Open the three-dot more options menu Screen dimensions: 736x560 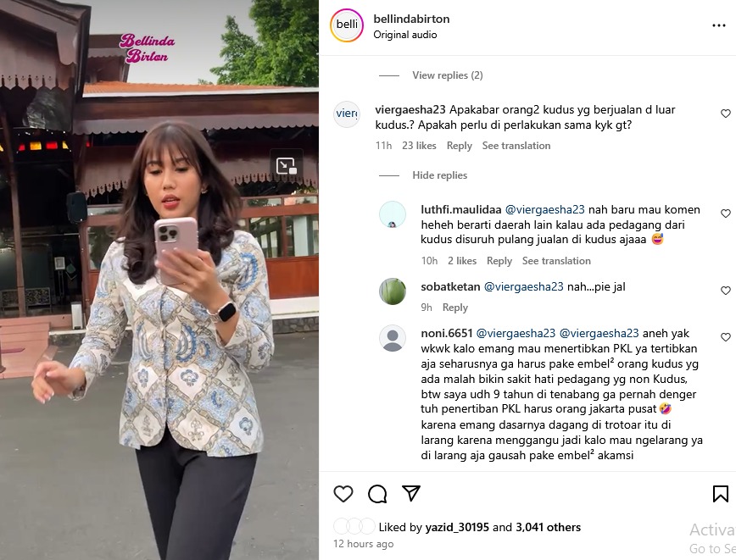[719, 25]
